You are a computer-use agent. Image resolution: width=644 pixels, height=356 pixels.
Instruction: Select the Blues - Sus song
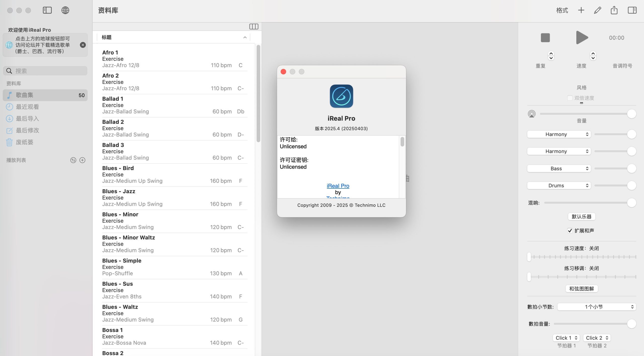click(175, 290)
